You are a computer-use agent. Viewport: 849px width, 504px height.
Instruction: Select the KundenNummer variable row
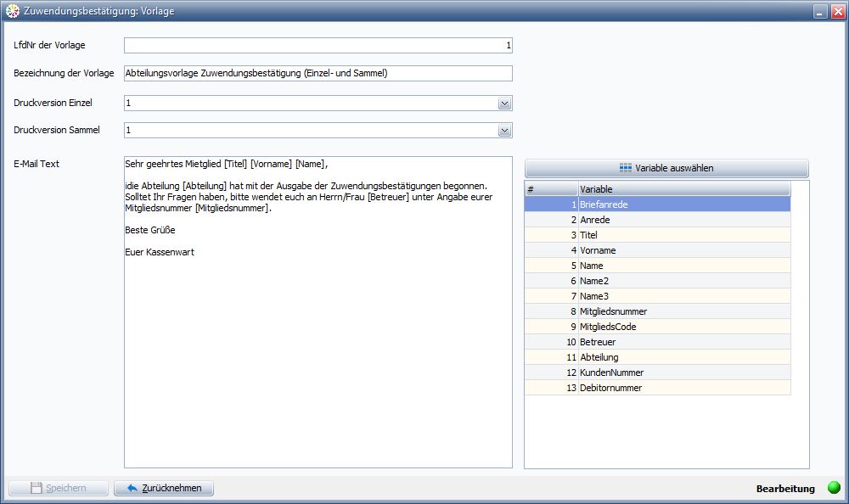657,372
